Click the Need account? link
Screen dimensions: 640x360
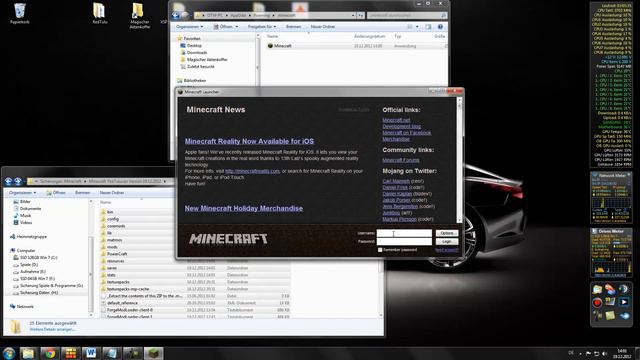[447, 250]
